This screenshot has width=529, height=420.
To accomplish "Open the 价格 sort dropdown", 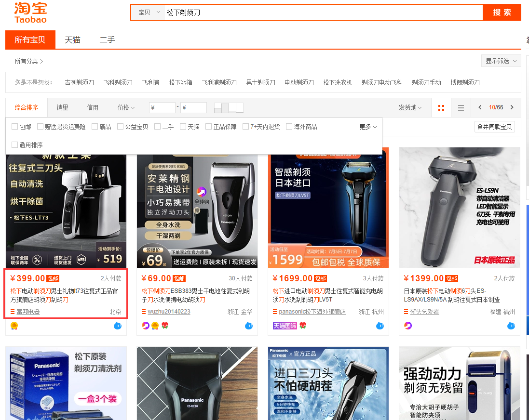I will [126, 107].
